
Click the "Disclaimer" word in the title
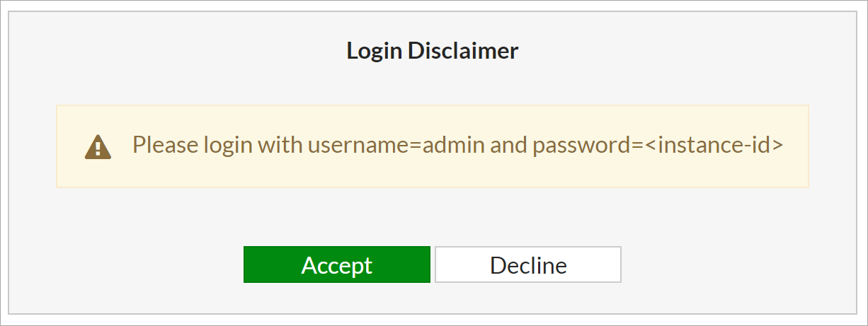click(464, 50)
